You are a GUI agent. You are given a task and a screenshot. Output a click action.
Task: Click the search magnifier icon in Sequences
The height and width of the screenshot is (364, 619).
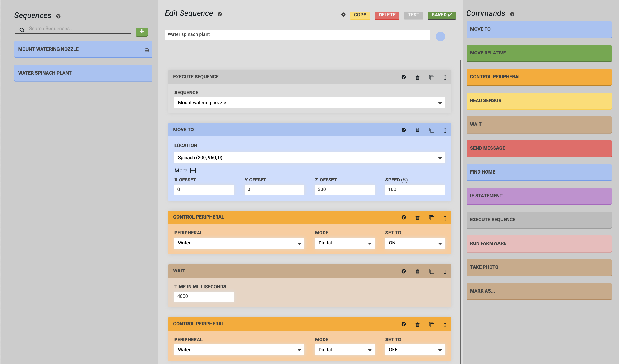click(22, 30)
